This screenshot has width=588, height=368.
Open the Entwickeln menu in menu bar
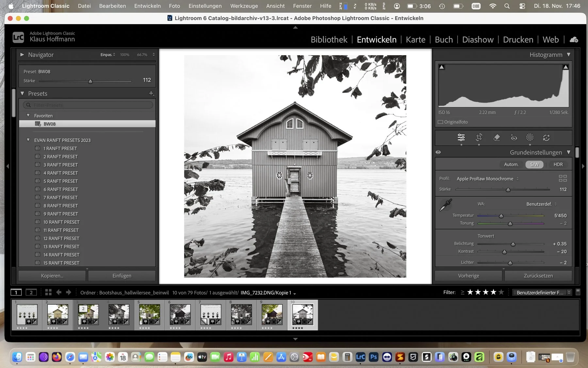tap(147, 6)
